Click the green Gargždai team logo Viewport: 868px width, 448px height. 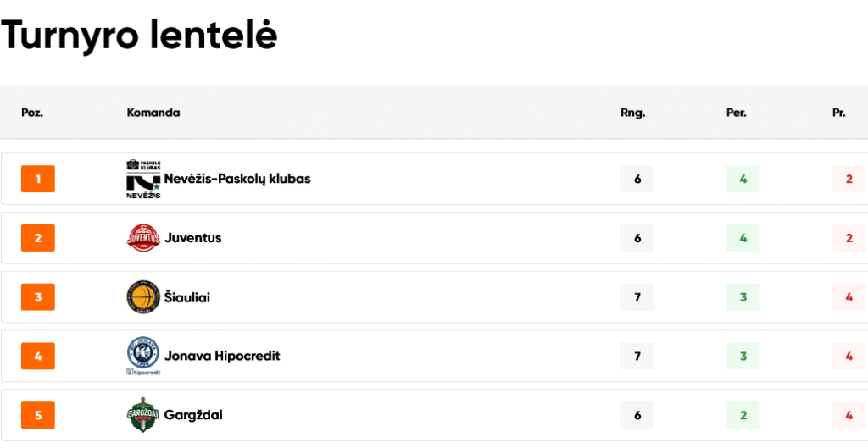coord(142,415)
